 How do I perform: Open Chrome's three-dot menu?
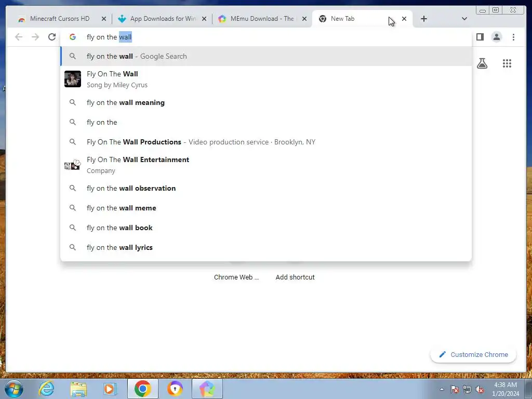click(x=513, y=37)
